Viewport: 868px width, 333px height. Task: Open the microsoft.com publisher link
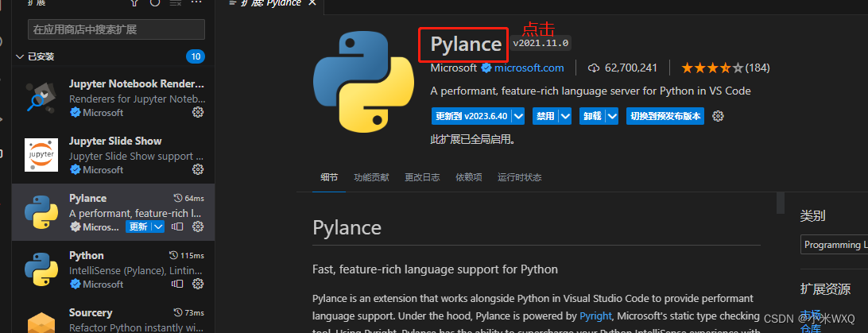529,68
